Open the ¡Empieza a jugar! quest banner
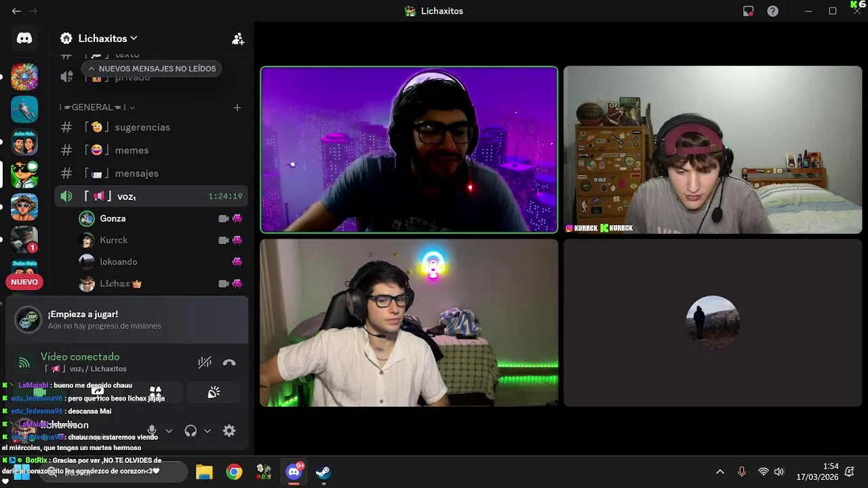Image resolution: width=868 pixels, height=488 pixels. [x=127, y=320]
